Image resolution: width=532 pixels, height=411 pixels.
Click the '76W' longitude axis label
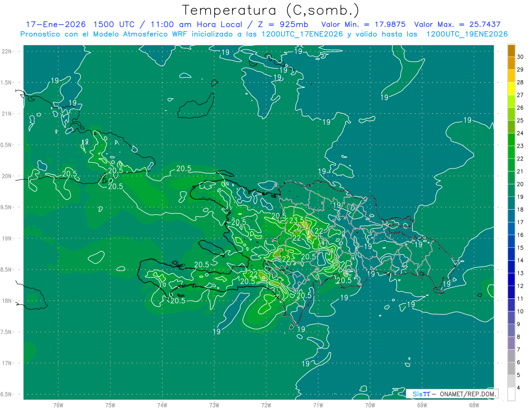pyautogui.click(x=58, y=405)
